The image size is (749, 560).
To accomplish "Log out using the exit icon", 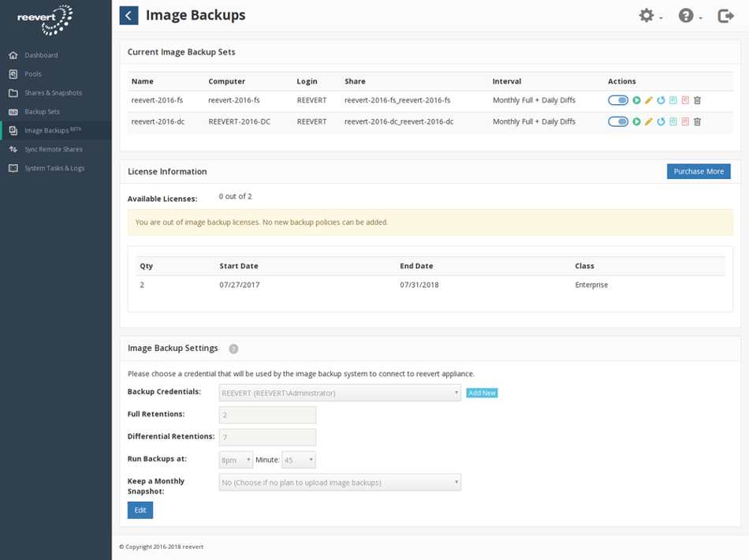I will (x=725, y=16).
